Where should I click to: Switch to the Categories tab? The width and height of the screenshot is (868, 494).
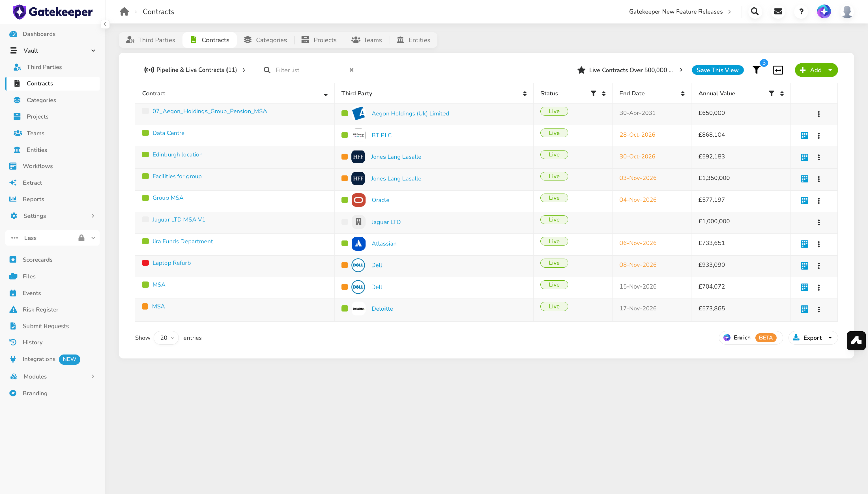tap(265, 40)
